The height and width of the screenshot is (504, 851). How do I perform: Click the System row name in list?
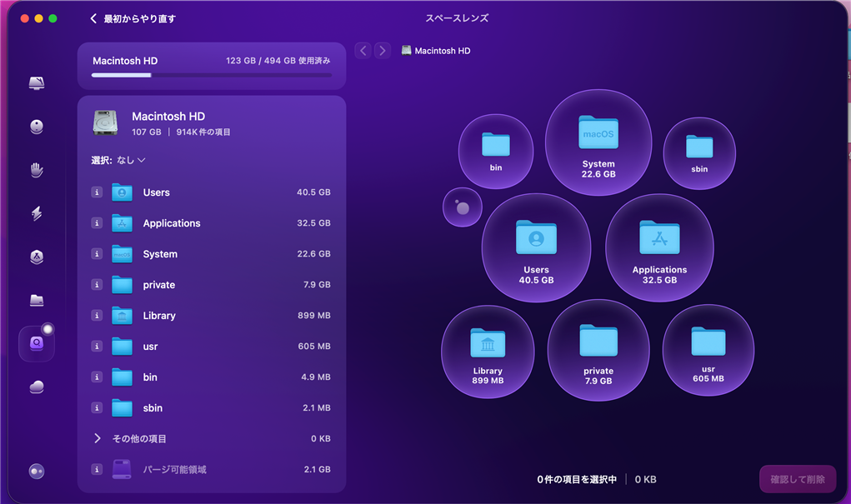pos(160,254)
